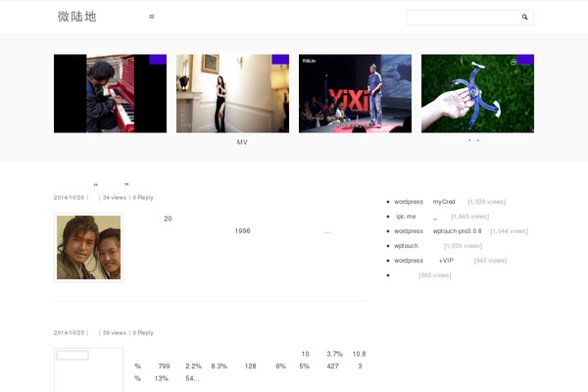Viewport: 588px width, 392px height.
Task: Click the ellipsis ending first post excerpt
Action: (x=327, y=232)
